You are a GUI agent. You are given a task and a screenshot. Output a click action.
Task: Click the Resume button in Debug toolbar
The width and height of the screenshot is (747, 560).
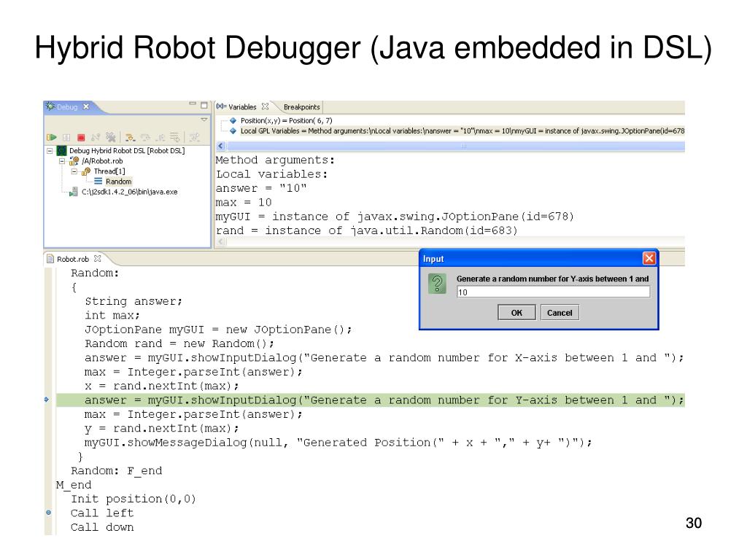52,138
